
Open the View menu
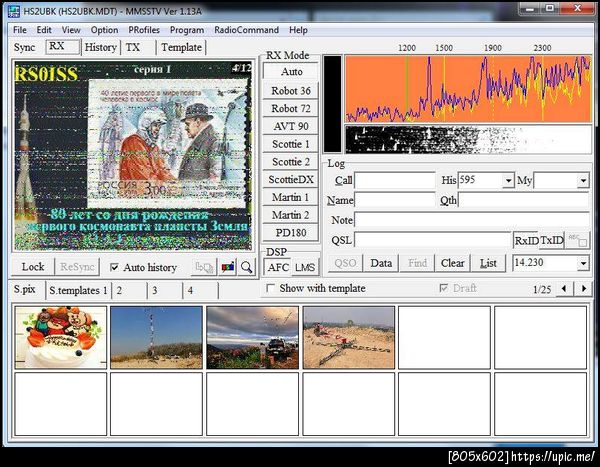tap(71, 30)
